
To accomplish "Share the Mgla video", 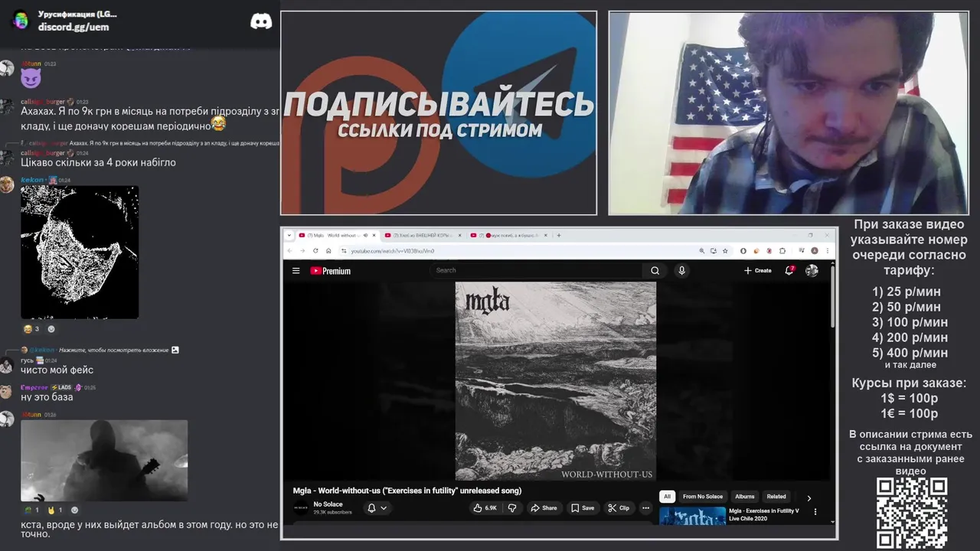I will (x=544, y=507).
